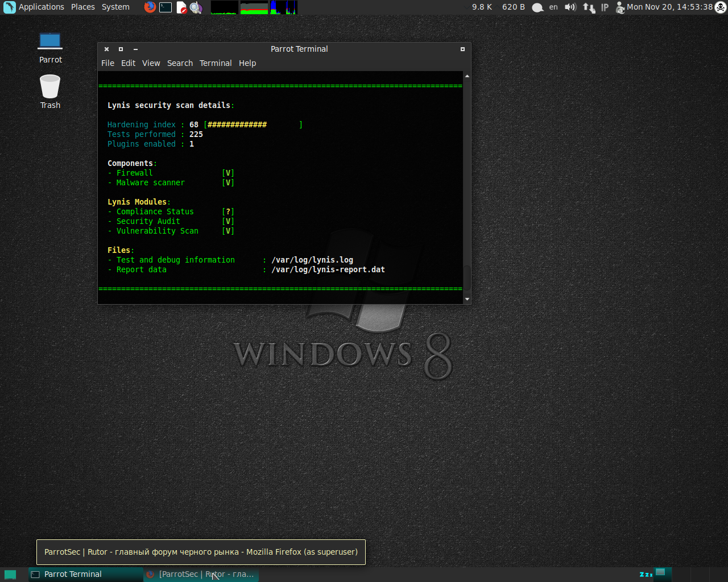Mute audio via the speaker icon
Image resolution: width=728 pixels, height=582 pixels.
pyautogui.click(x=570, y=7)
